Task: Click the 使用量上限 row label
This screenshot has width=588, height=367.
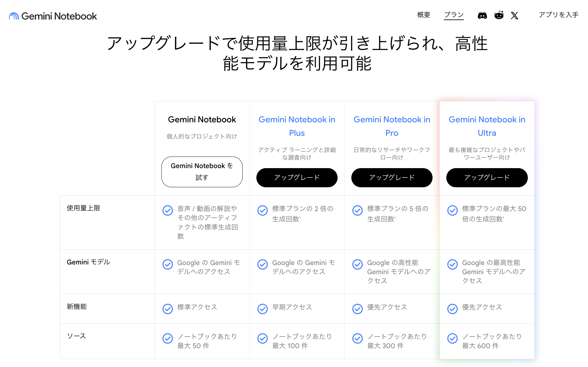Action: (83, 208)
